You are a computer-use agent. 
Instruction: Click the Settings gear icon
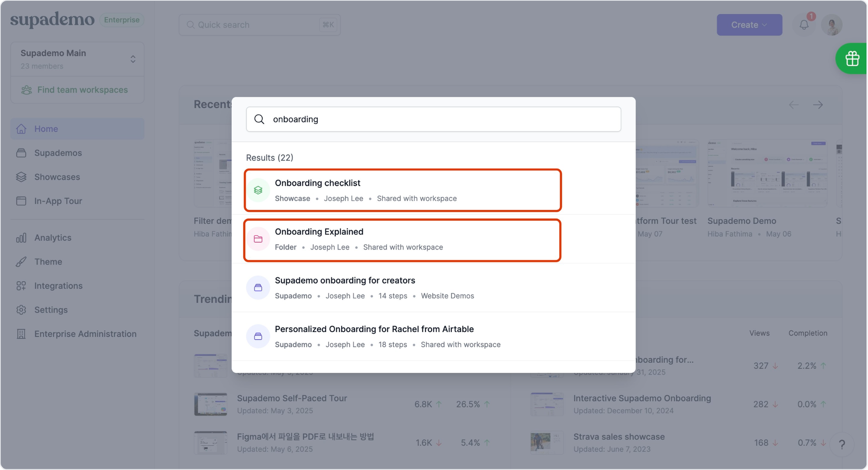click(x=21, y=310)
